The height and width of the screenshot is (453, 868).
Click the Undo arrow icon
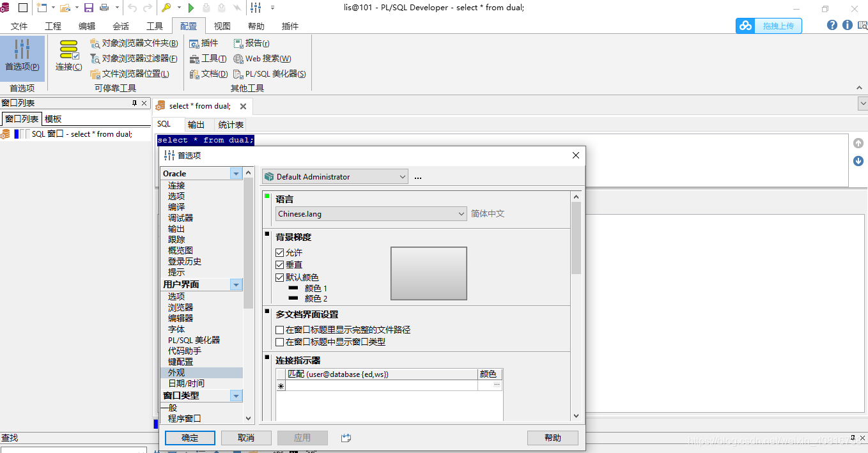[132, 8]
